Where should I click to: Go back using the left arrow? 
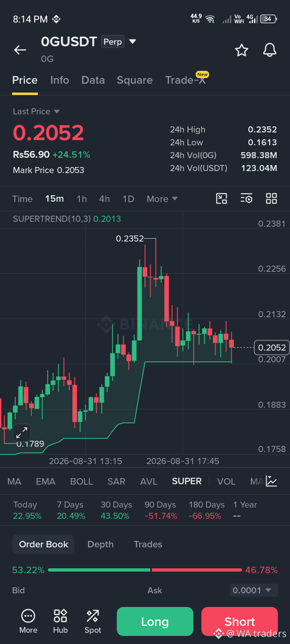tap(20, 50)
